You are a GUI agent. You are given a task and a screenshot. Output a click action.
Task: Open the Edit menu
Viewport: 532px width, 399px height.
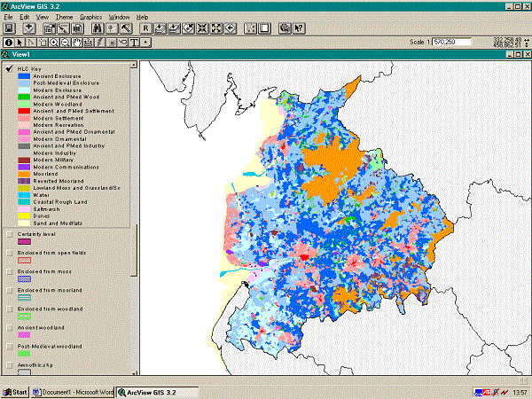[x=25, y=17]
